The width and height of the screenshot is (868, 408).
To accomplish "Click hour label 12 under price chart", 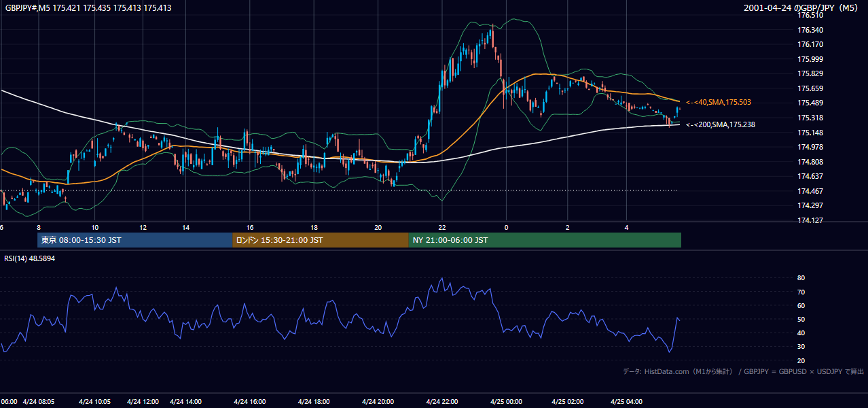I will (x=143, y=228).
